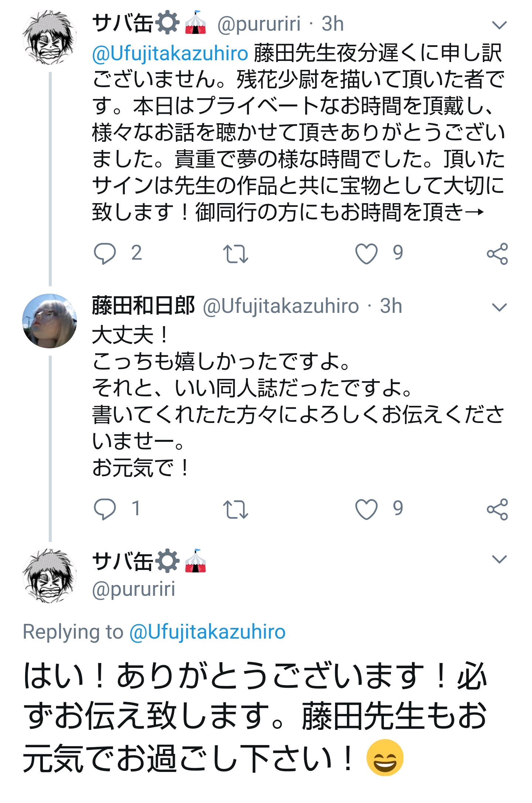Share the first サバ缶 tweet

point(497,254)
